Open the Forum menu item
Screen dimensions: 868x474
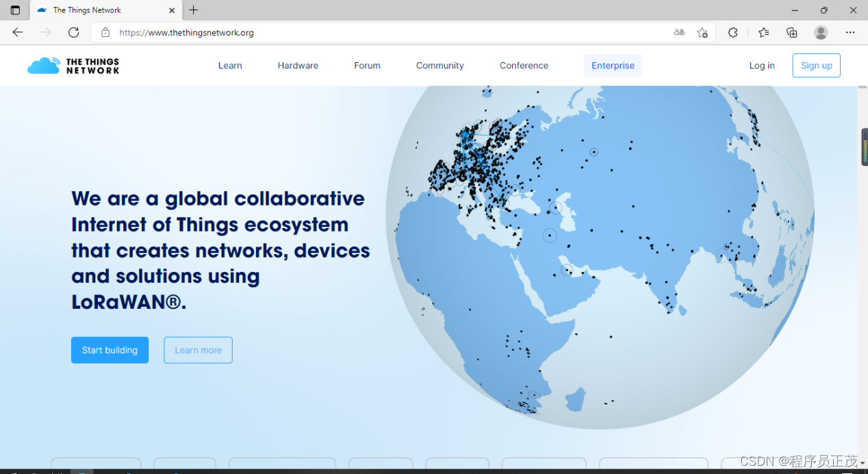click(367, 66)
